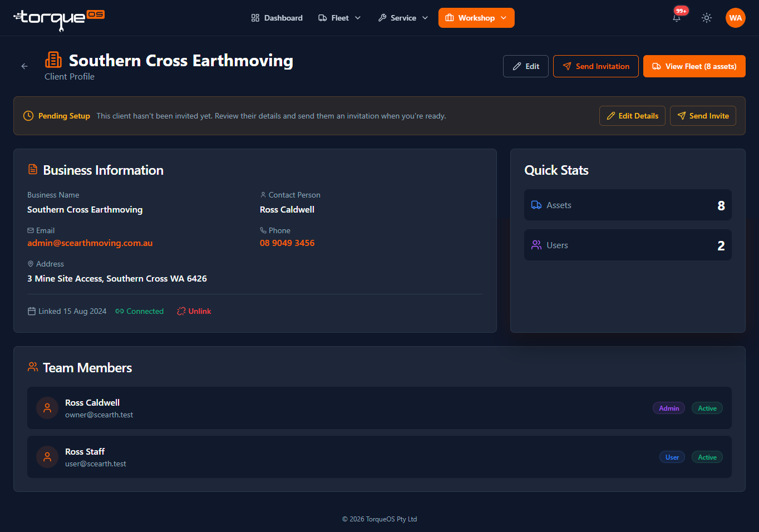Click user@scearth.test email text
Screen dimensions: 759x532
coord(96,464)
